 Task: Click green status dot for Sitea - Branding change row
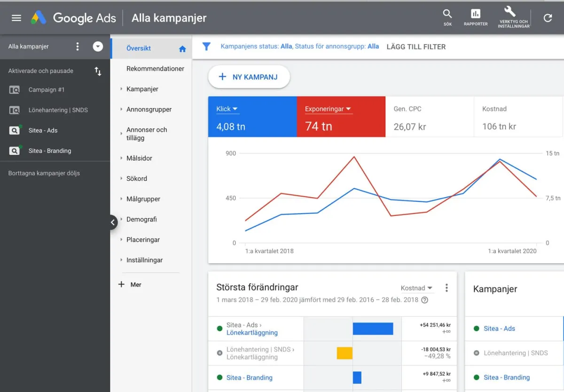coord(219,377)
